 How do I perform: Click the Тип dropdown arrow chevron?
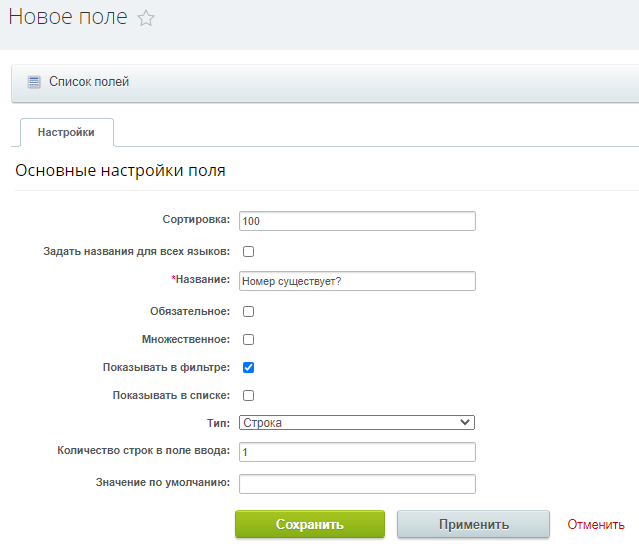click(465, 422)
